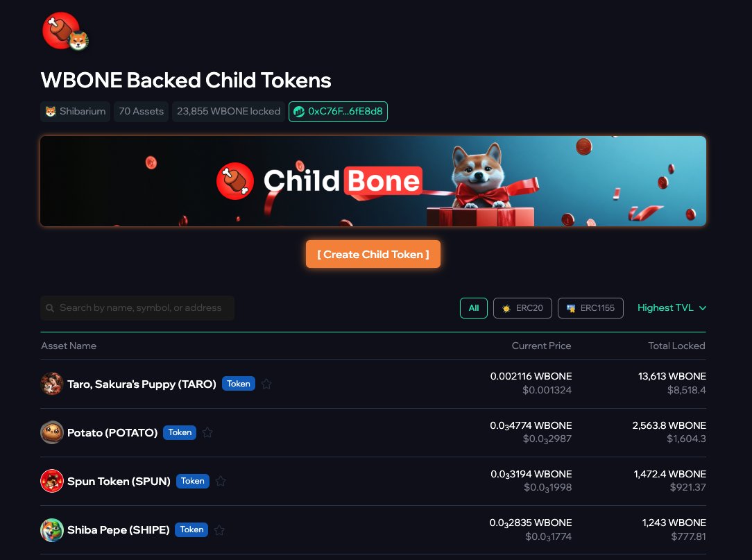Viewport: 752px width, 560px height.
Task: Click the search magnifier icon
Action: point(50,308)
